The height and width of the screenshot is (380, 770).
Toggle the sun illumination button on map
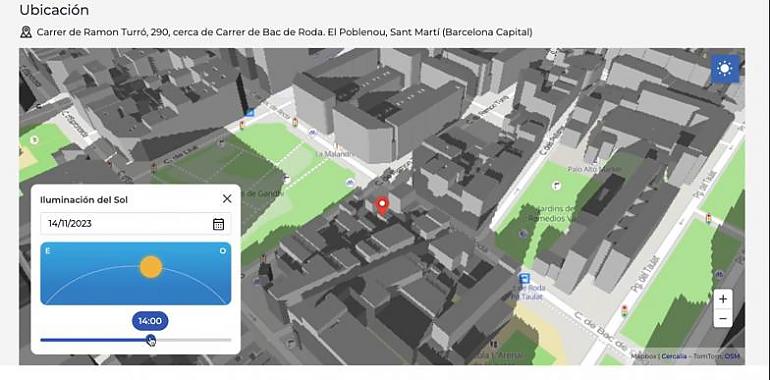pyautogui.click(x=725, y=68)
